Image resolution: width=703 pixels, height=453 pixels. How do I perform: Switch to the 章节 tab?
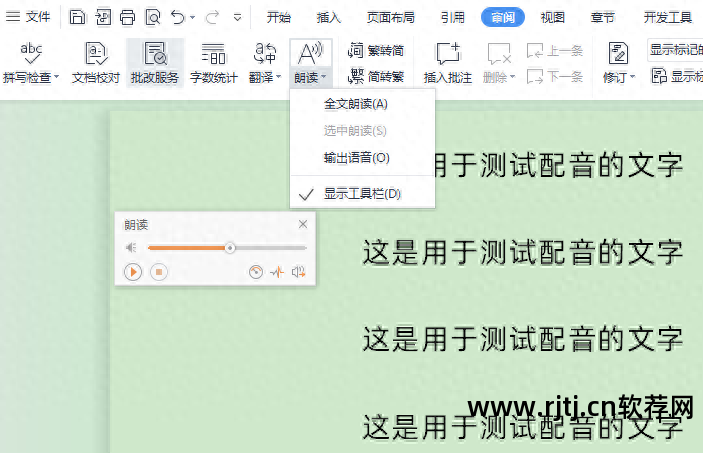coord(602,17)
